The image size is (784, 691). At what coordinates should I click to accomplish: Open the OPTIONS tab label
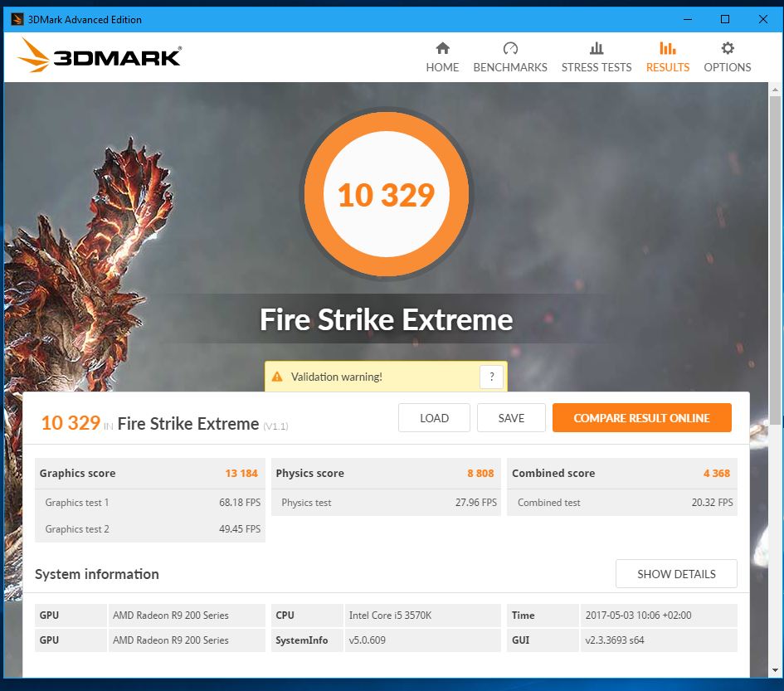pos(728,67)
